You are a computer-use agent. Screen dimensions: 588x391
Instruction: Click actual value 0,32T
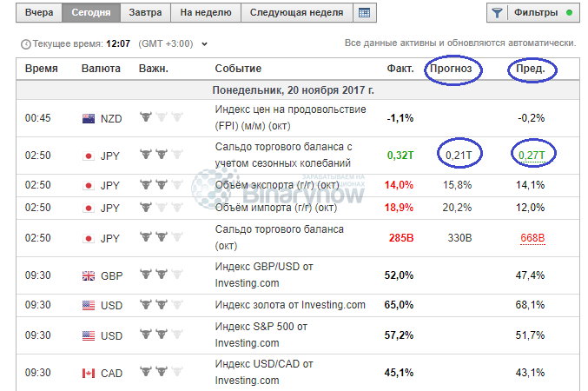400,155
